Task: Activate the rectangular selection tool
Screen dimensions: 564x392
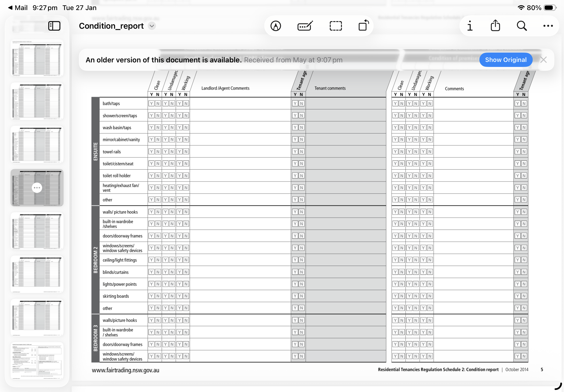Action: click(x=336, y=26)
